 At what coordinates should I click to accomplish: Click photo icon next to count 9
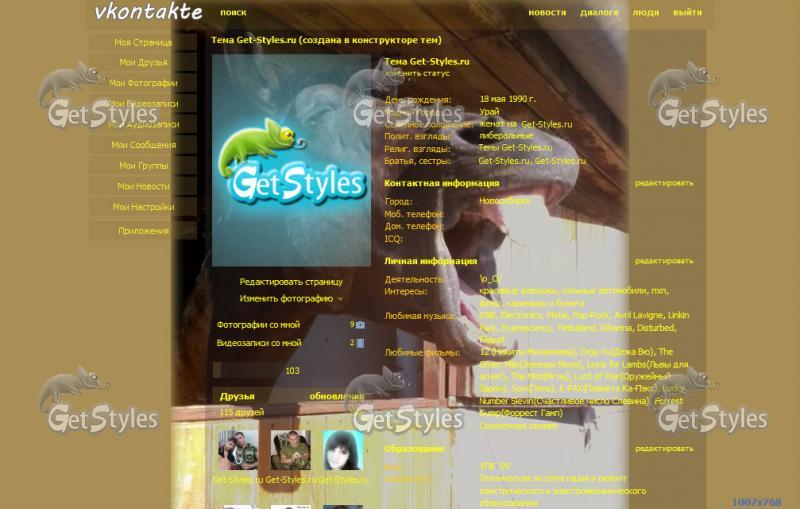pyautogui.click(x=360, y=325)
